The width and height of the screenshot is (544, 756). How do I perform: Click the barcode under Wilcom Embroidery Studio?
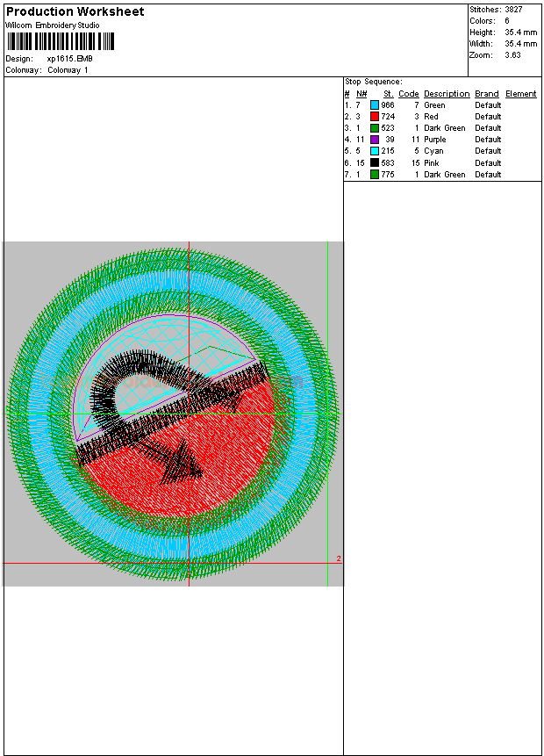[x=61, y=41]
